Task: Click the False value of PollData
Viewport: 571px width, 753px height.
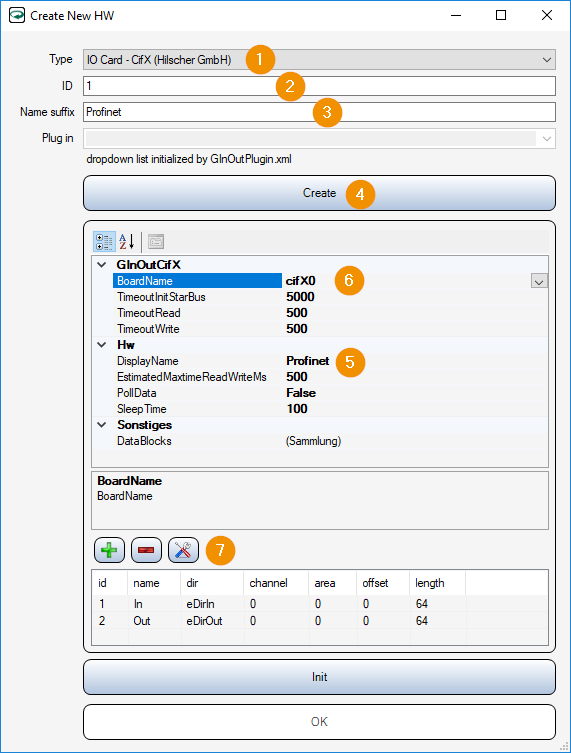Action: coord(301,393)
